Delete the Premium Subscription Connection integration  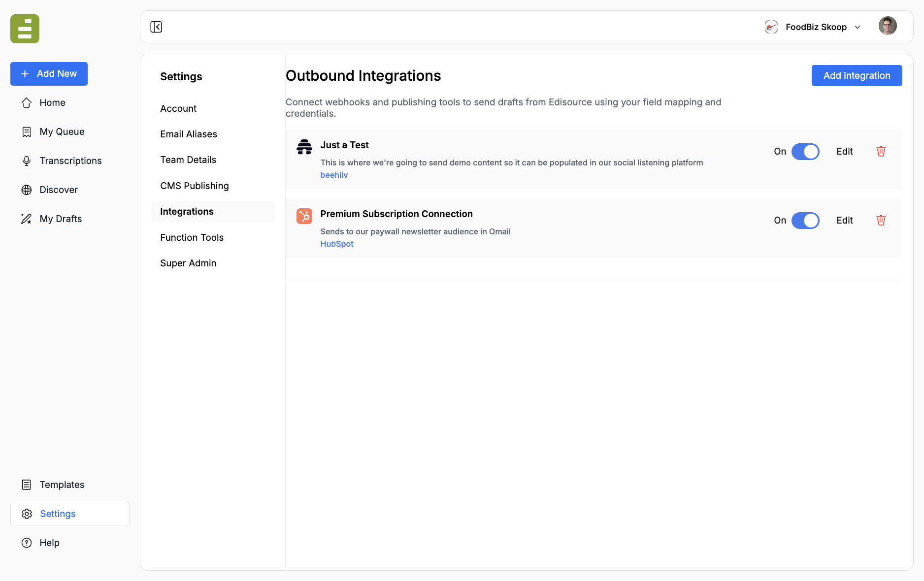coord(881,220)
